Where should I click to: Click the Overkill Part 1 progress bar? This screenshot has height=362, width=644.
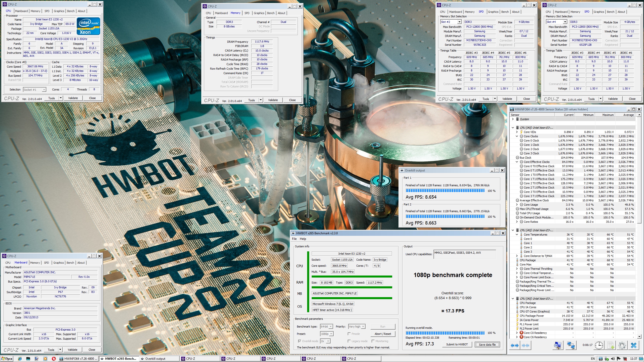click(445, 191)
